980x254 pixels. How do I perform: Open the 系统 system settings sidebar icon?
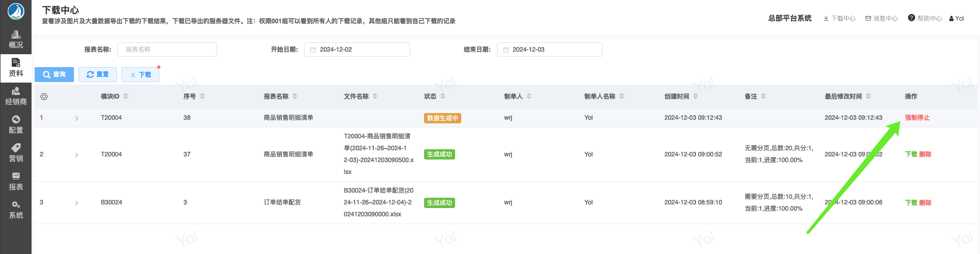click(16, 210)
